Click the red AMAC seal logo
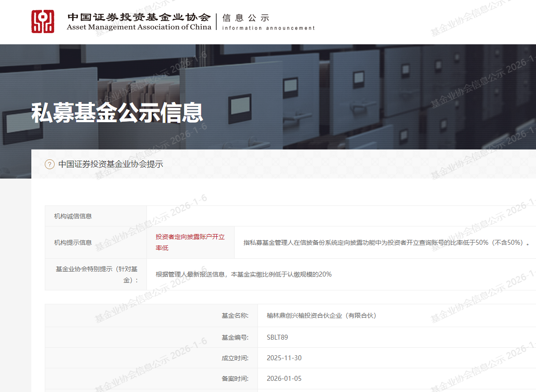 pos(43,21)
